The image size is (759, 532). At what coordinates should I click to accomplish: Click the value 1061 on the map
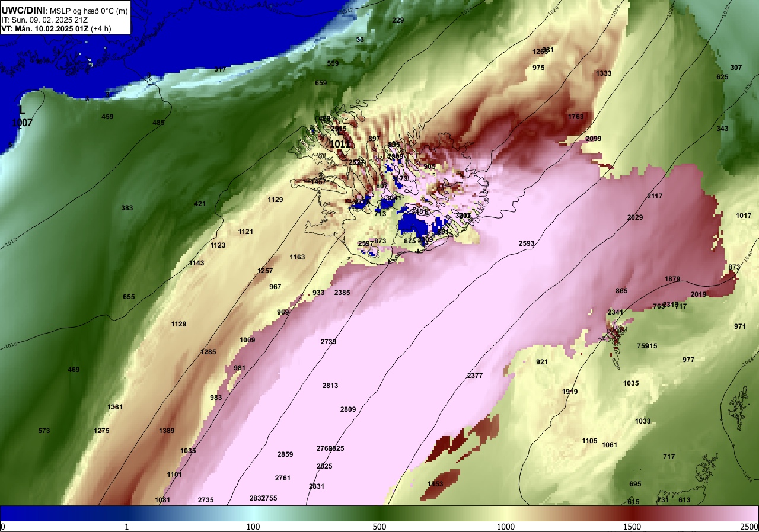point(610,445)
